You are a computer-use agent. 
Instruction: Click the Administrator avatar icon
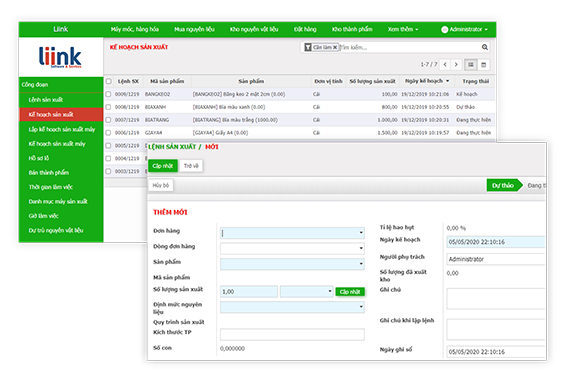coord(445,30)
